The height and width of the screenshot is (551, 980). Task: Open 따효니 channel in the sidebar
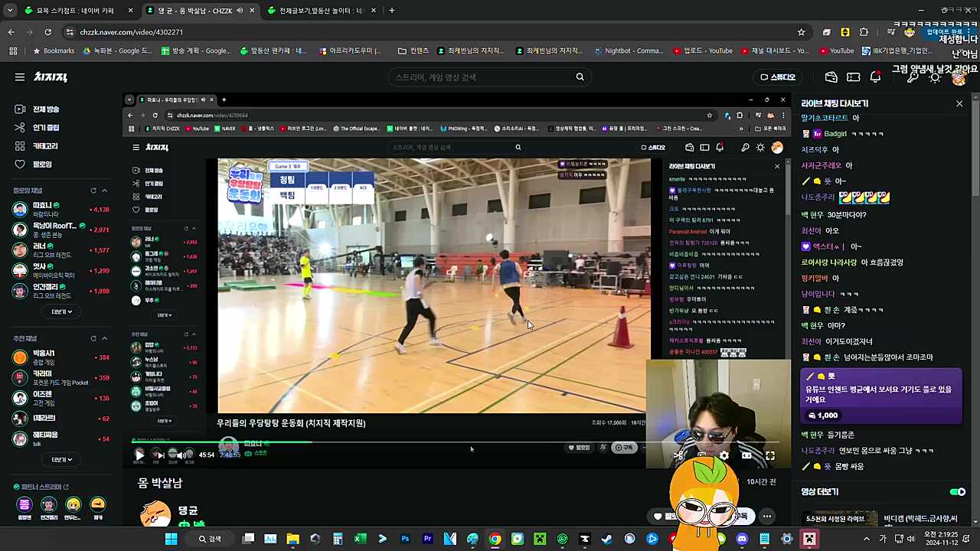[61, 209]
